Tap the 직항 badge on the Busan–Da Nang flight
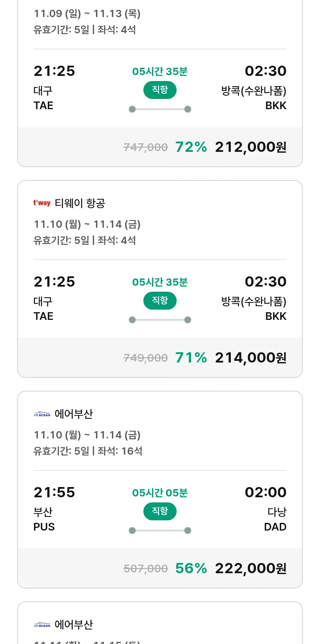The image size is (320, 644). (x=160, y=511)
